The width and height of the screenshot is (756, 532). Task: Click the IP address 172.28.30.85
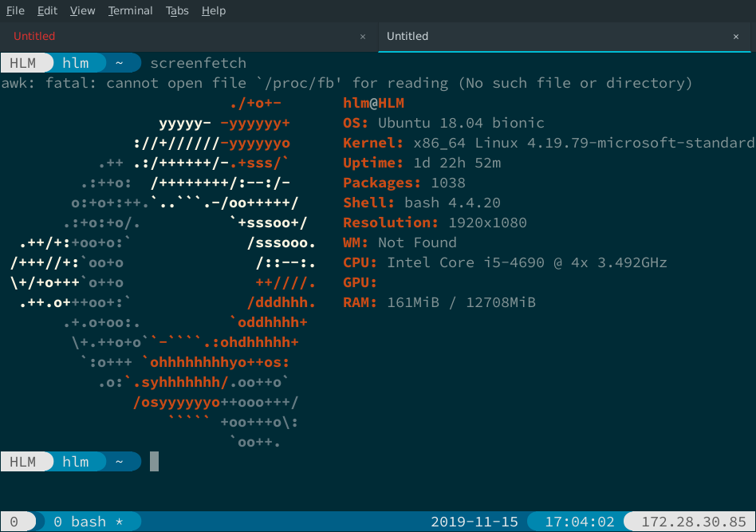693,522
